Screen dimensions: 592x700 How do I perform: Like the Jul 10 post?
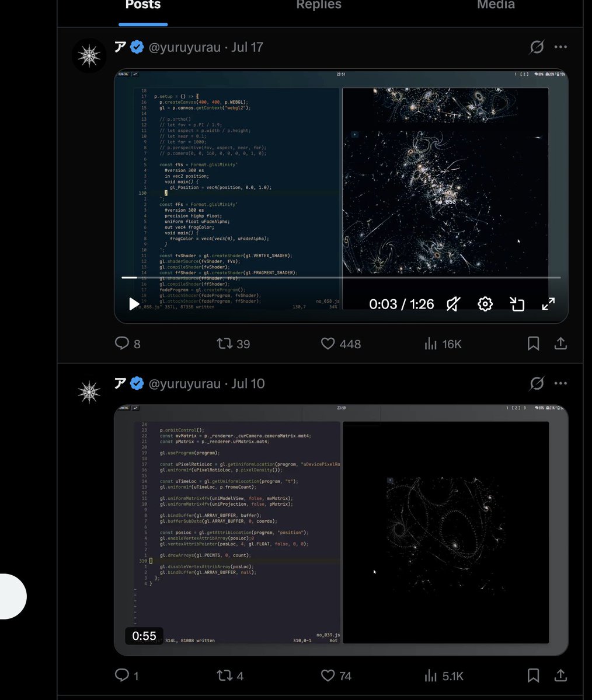336,675
